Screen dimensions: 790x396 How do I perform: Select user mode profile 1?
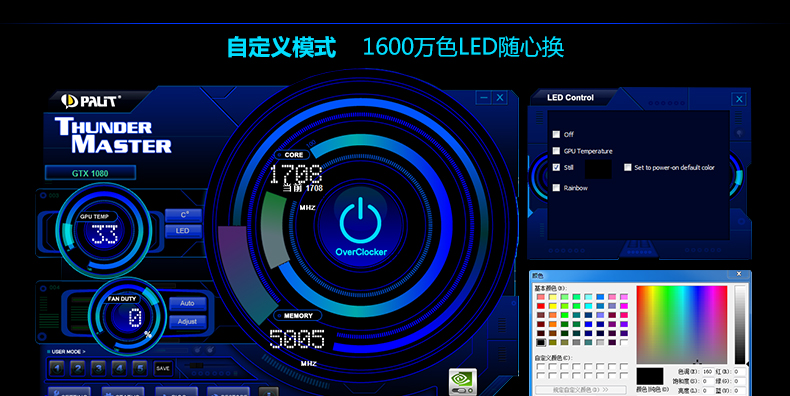pos(57,368)
